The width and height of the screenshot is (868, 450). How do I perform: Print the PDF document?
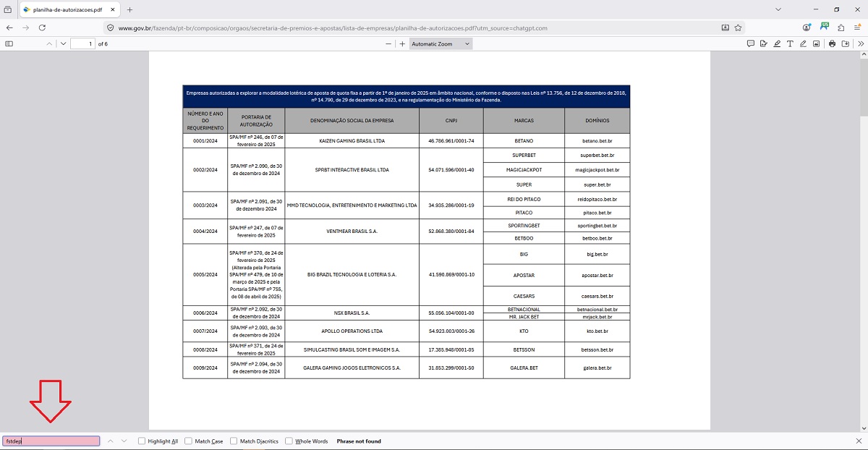(833, 43)
